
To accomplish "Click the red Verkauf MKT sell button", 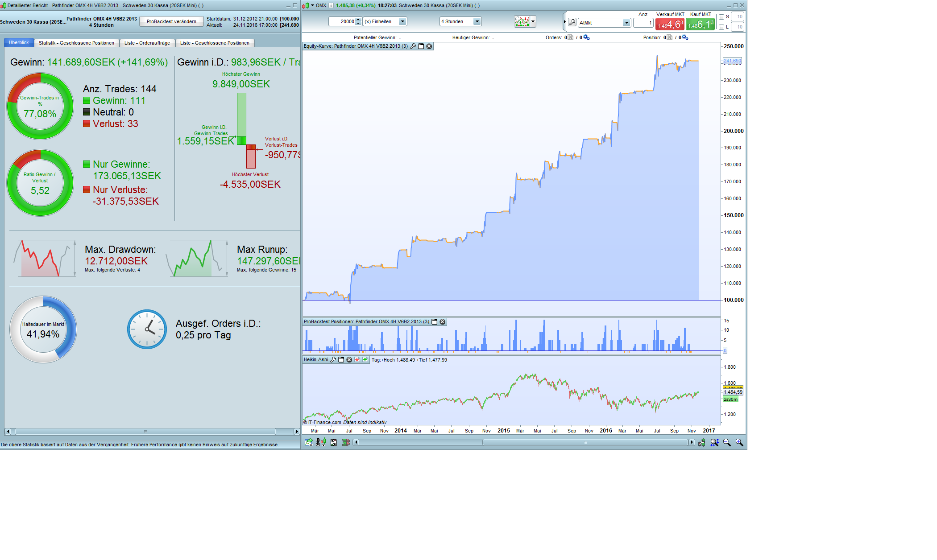I will pos(670,24).
